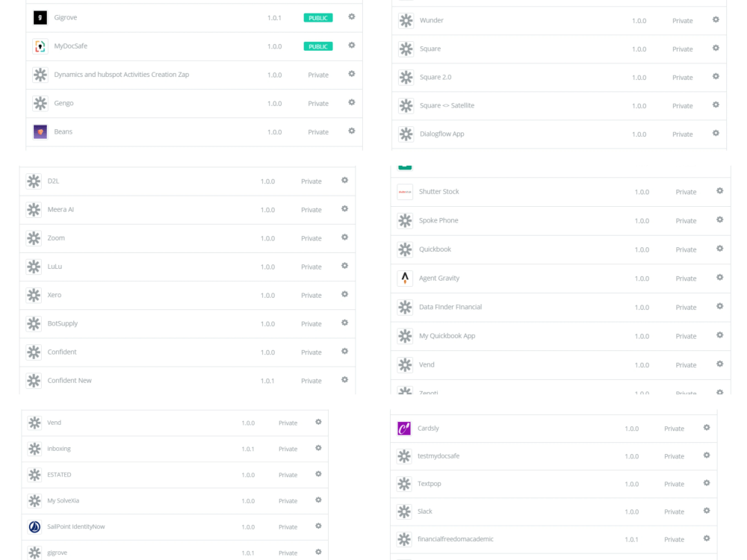This screenshot has height=560, width=747.
Task: Open the Beans row settings gear
Action: 352,131
